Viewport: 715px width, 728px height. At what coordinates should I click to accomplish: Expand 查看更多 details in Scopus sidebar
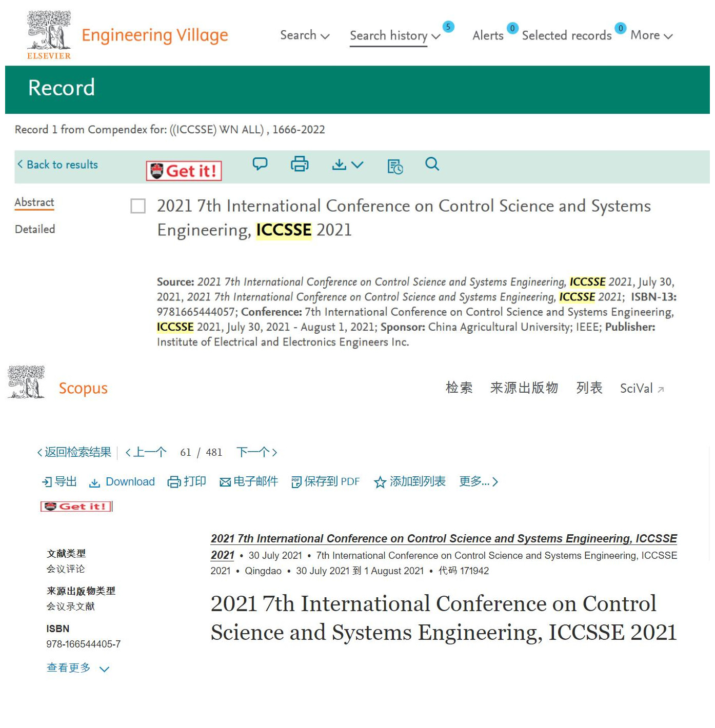coord(78,668)
